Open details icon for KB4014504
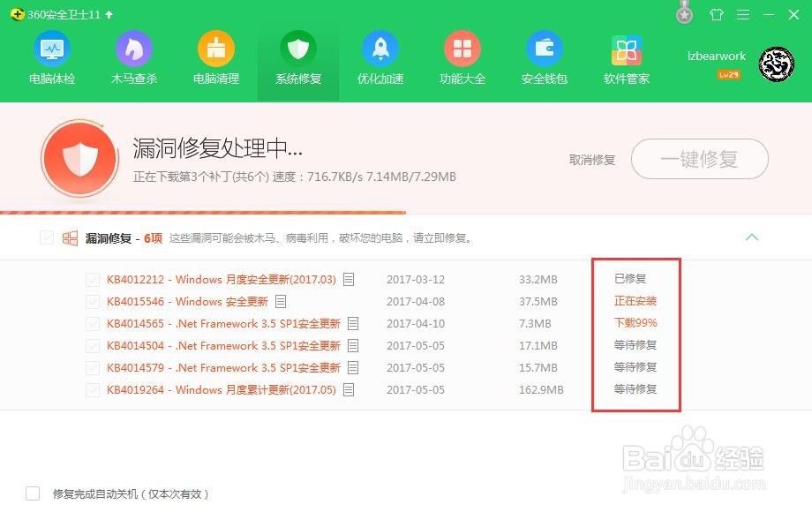Image resolution: width=812 pixels, height=512 pixels. [x=353, y=345]
